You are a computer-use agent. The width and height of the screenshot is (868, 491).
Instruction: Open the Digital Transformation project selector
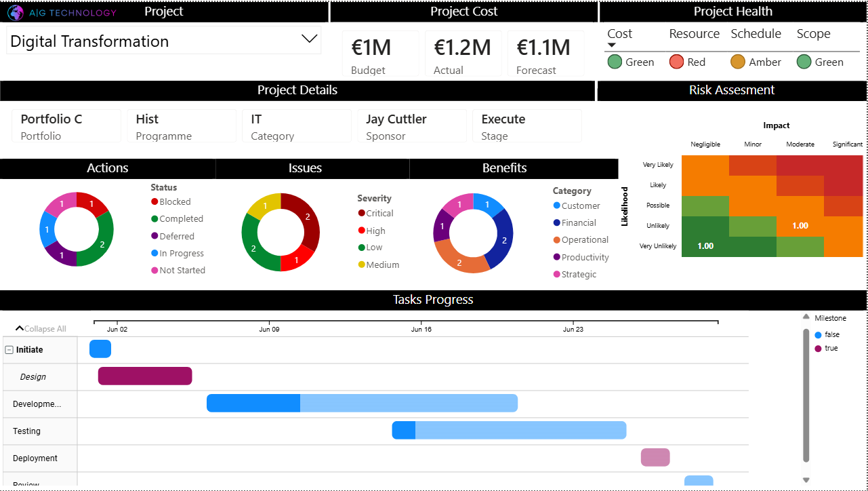click(x=309, y=40)
